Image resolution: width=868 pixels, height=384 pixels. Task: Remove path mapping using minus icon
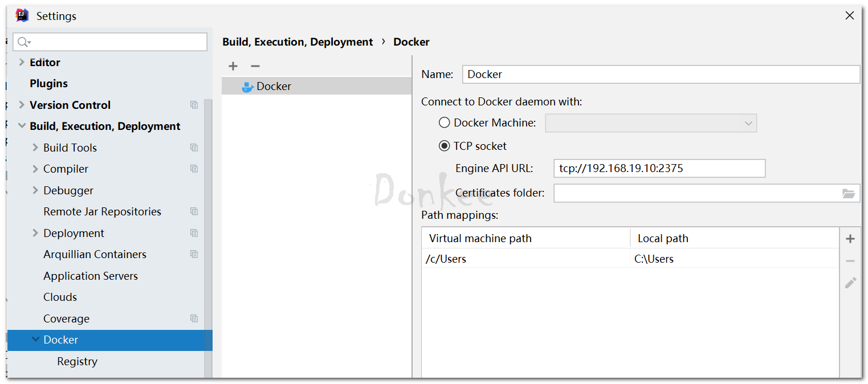coord(850,261)
